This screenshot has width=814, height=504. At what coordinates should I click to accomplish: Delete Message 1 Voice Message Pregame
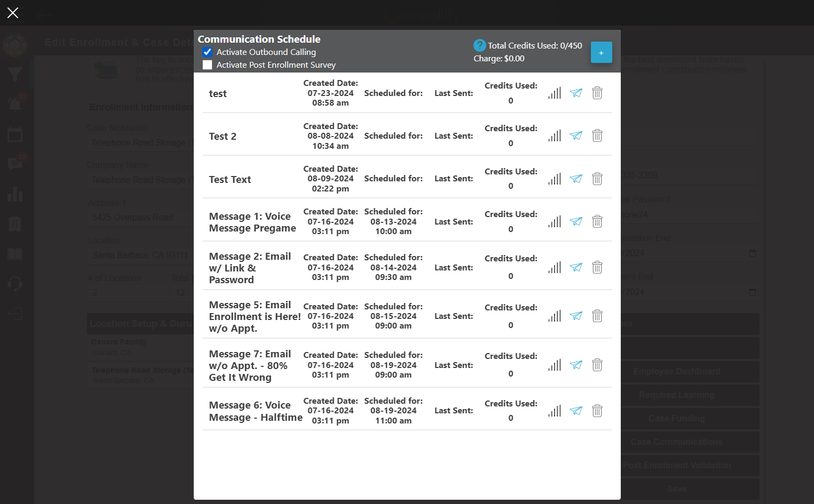tap(597, 221)
